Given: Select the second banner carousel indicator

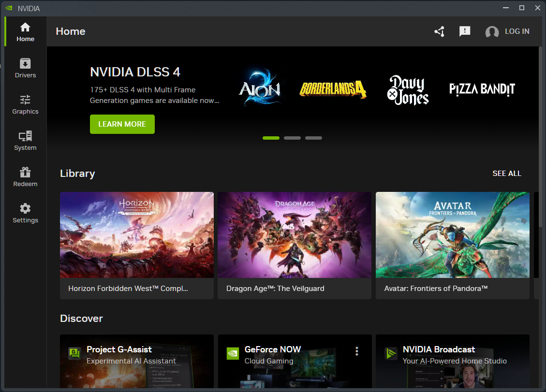Looking at the screenshot, I should [x=292, y=138].
